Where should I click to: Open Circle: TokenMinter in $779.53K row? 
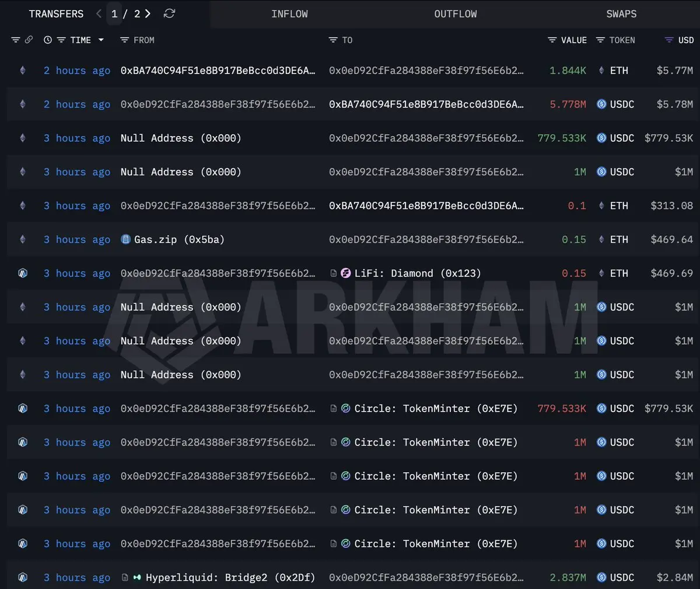436,409
